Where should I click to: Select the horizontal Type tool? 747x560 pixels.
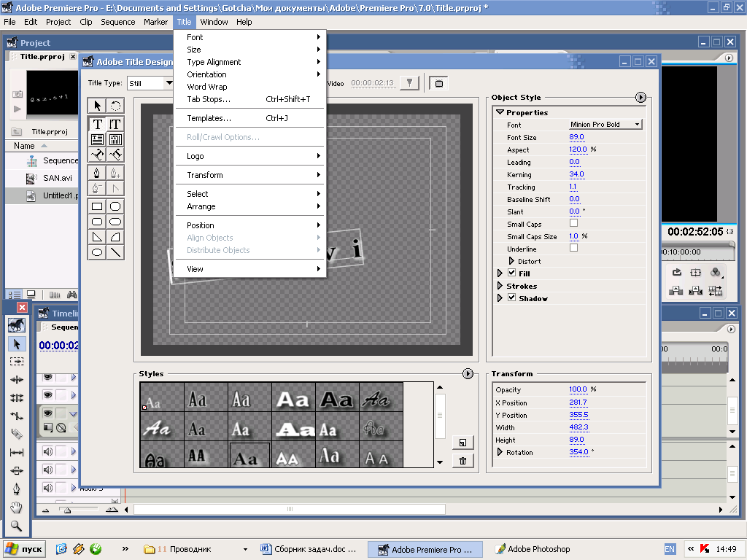pyautogui.click(x=97, y=124)
